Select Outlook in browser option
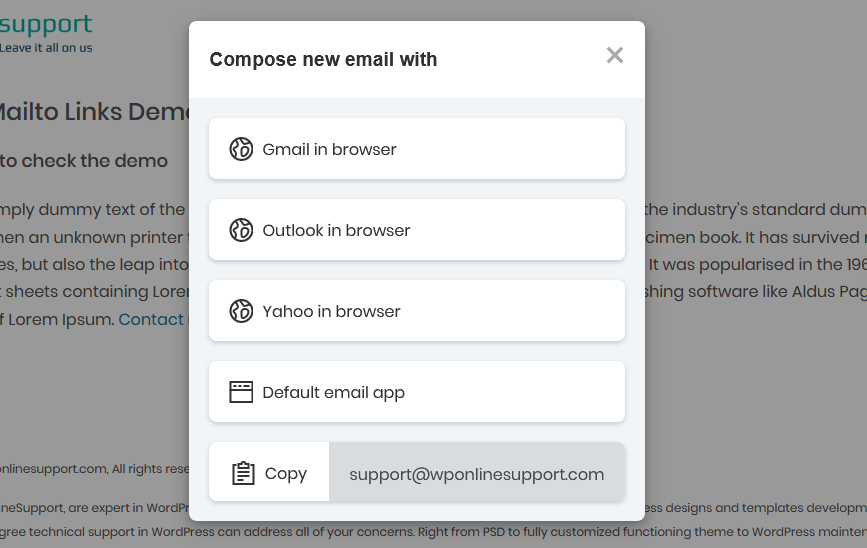 (417, 230)
